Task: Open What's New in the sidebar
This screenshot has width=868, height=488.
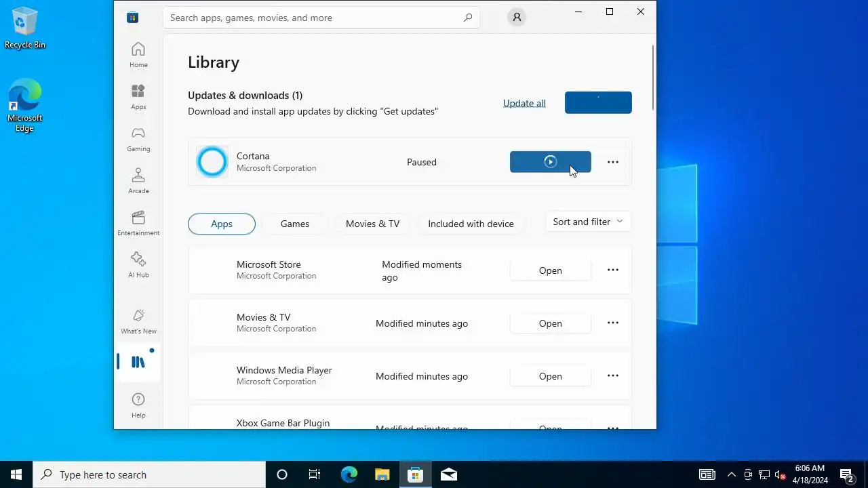Action: click(x=138, y=321)
